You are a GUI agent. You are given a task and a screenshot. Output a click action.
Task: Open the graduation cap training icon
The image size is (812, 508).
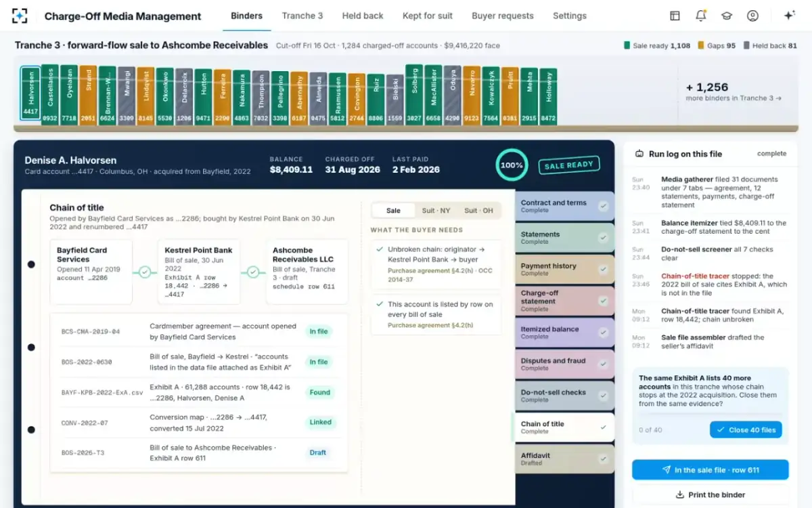point(727,16)
